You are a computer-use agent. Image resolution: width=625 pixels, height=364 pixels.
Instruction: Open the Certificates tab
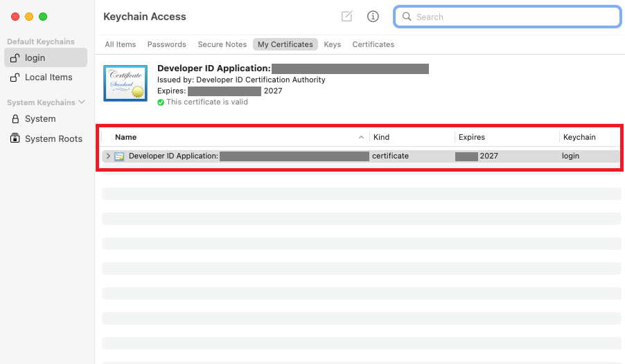click(x=373, y=44)
